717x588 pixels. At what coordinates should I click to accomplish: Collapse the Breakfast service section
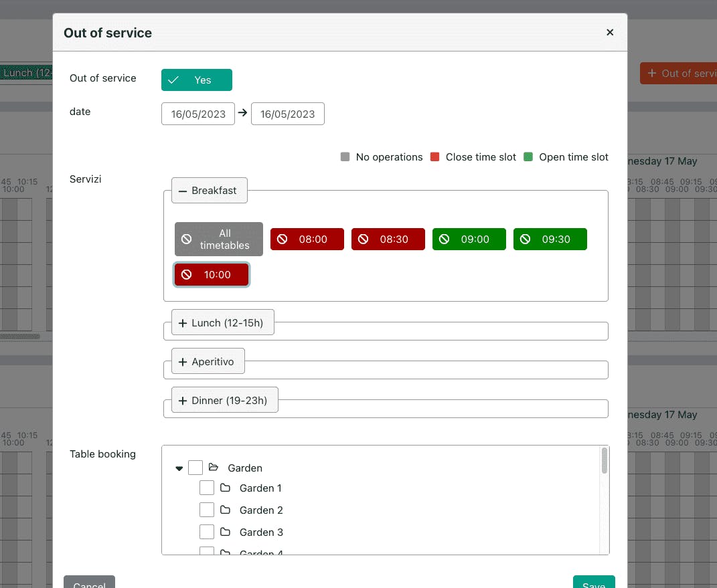(210, 191)
